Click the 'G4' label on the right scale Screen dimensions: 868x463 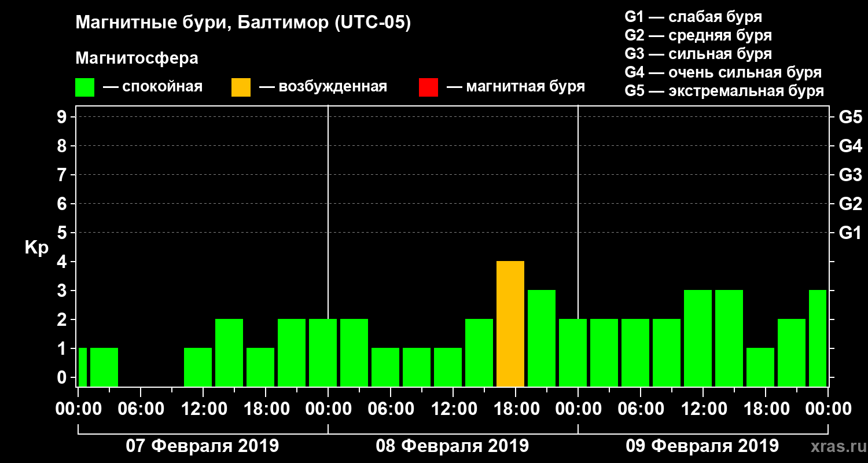click(850, 146)
